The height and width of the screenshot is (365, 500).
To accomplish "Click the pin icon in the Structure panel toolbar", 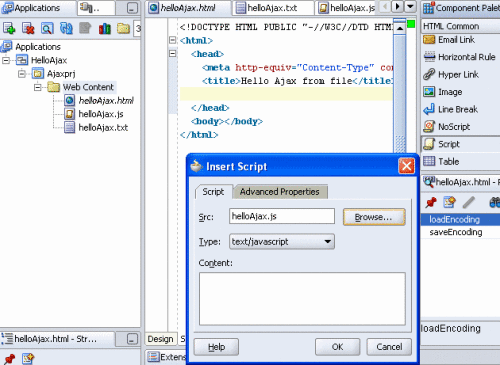I will pos(10,359).
